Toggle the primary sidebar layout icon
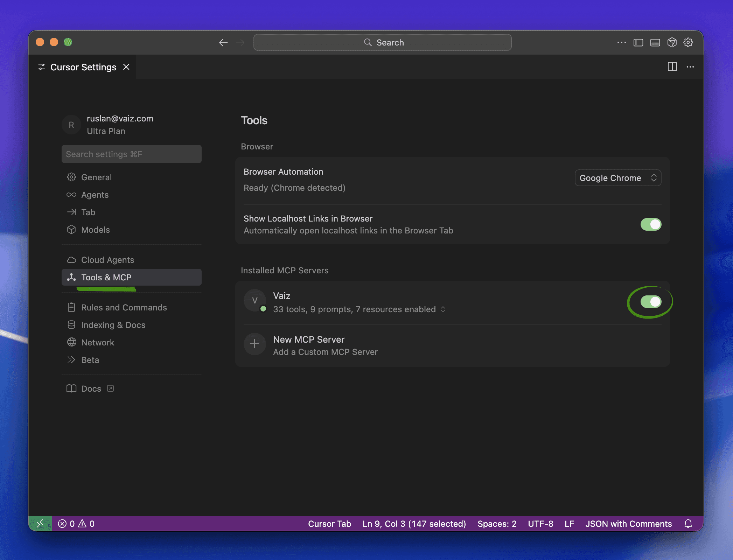 point(638,43)
